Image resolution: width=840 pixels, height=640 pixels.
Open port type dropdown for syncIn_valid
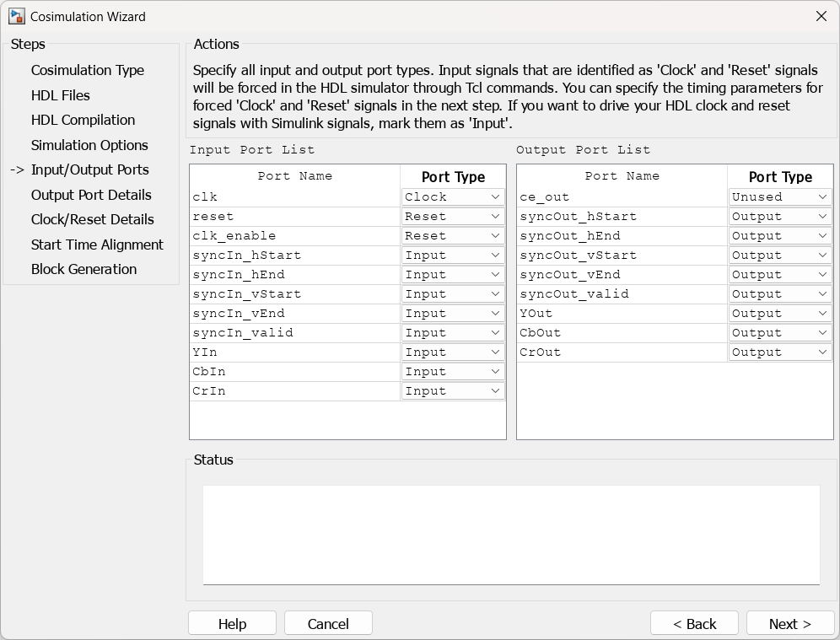click(x=453, y=332)
